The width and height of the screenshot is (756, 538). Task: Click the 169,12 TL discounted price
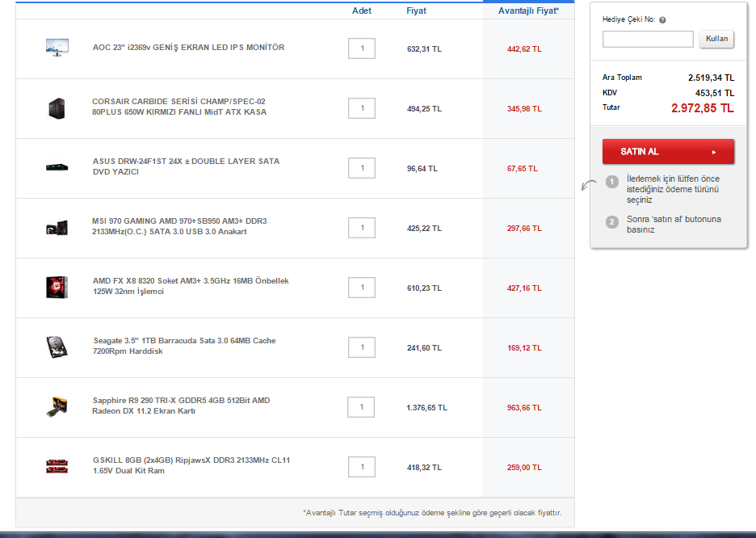click(x=524, y=348)
